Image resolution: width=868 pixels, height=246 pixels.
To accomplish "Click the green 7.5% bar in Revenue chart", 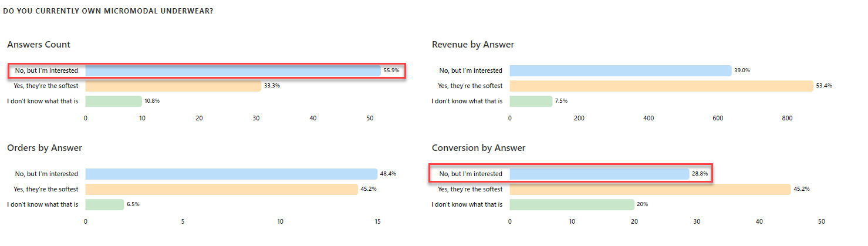I will coord(531,101).
